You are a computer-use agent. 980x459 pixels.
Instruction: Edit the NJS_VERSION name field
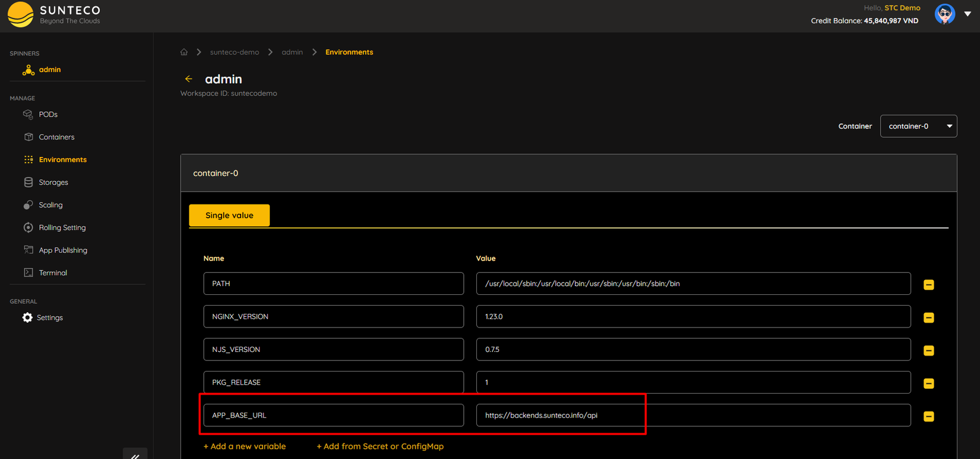333,350
